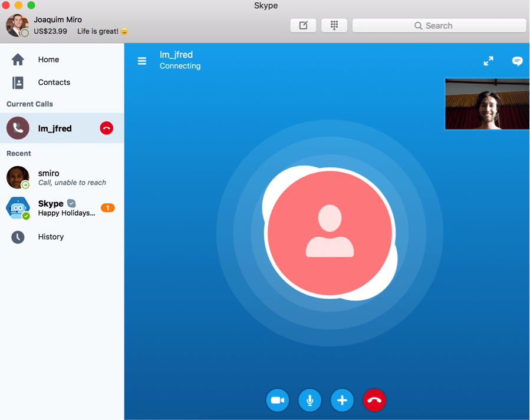Close the Skype window

pos(6,5)
